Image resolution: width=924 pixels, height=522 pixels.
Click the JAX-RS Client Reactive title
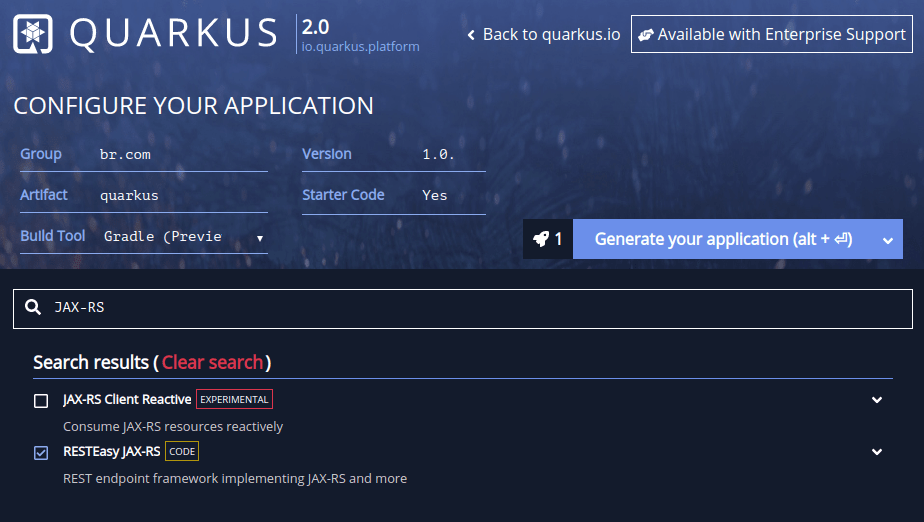pyautogui.click(x=127, y=399)
